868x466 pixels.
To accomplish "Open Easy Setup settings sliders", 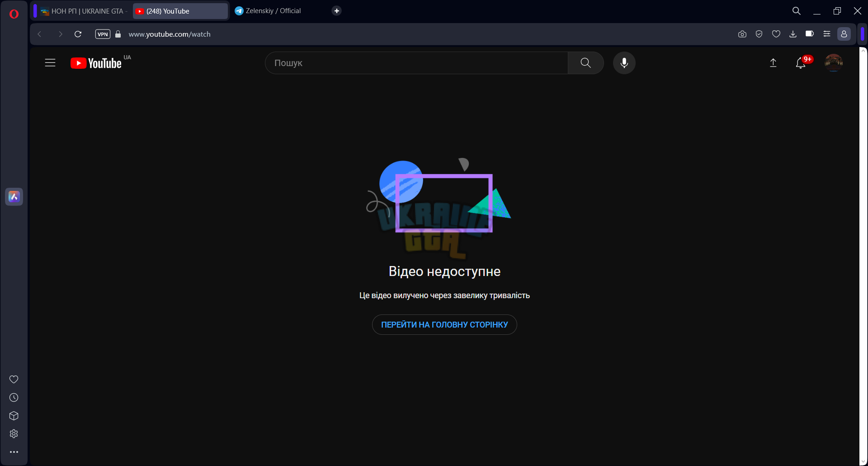I will 827,34.
